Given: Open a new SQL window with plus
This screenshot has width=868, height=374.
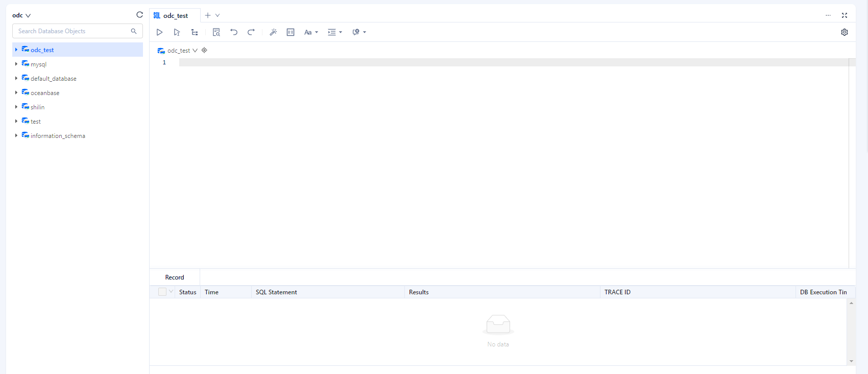Looking at the screenshot, I should [x=208, y=15].
